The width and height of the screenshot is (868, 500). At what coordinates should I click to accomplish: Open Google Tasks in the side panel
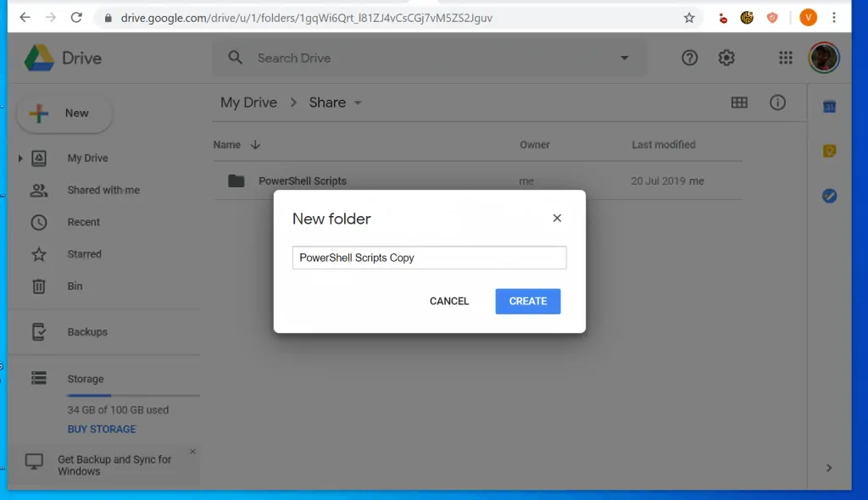pyautogui.click(x=829, y=196)
